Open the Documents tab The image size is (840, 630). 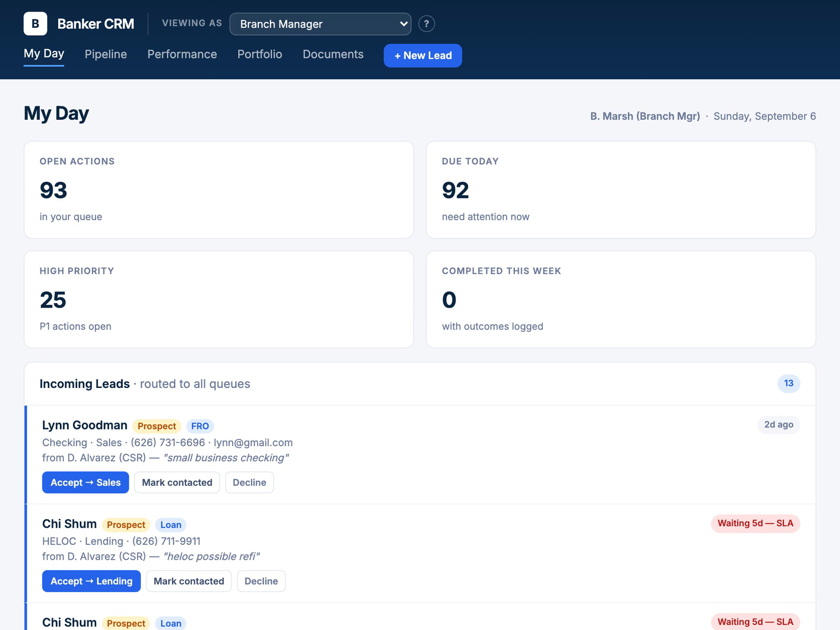[333, 54]
